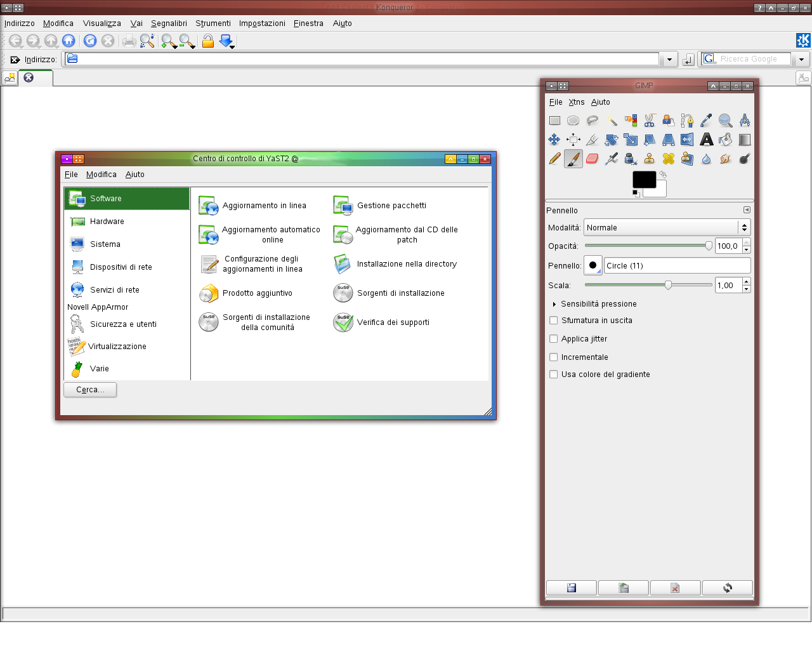The image size is (812, 650).
Task: Open the Pennello tool options menu arrow
Action: pyautogui.click(x=747, y=210)
